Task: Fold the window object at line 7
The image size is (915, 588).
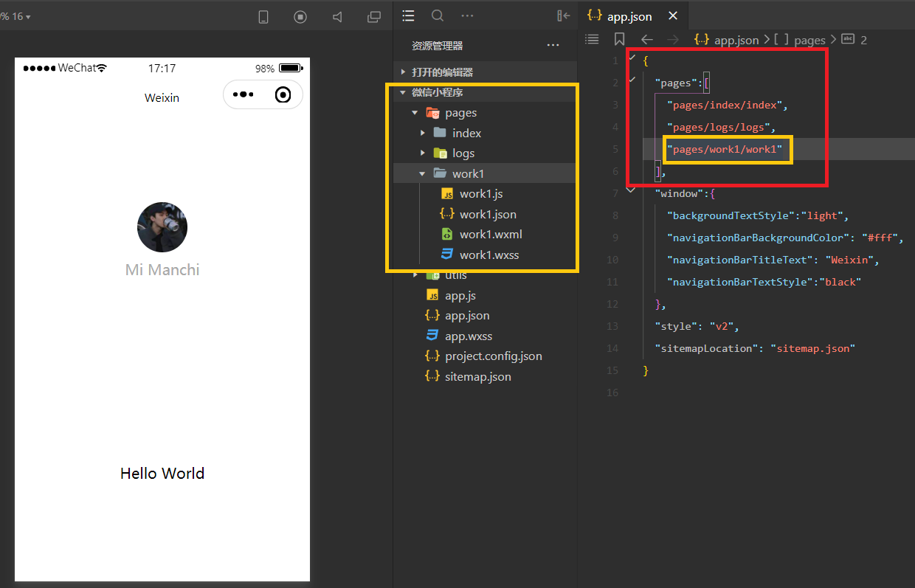Action: click(631, 190)
